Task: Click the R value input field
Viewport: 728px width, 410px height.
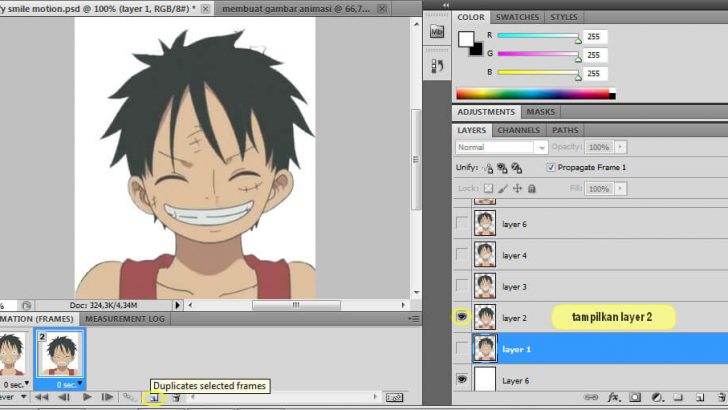Action: point(595,36)
